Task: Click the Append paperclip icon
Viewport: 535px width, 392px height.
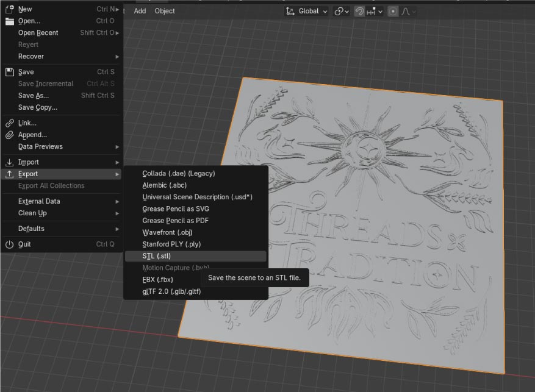Action: click(x=10, y=135)
